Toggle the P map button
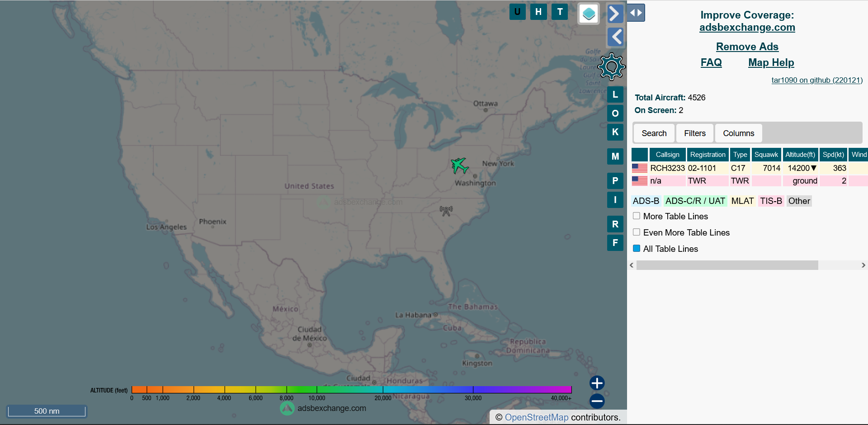This screenshot has height=425, width=868. 615,181
